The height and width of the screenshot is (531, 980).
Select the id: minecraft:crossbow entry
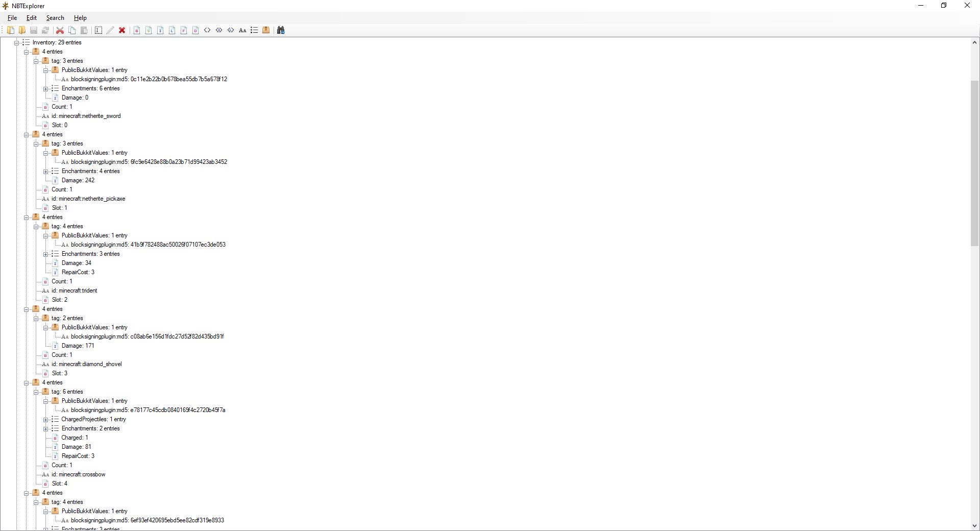coord(78,474)
